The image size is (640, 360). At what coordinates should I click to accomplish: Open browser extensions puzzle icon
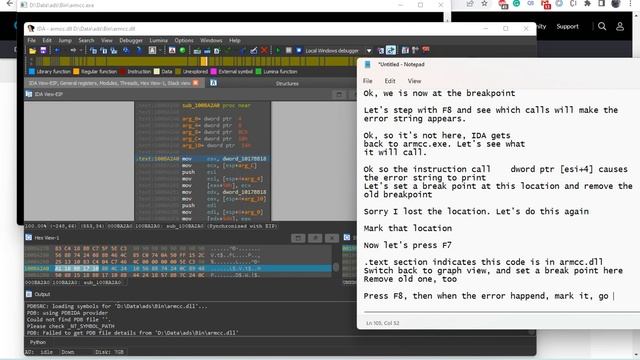click(x=587, y=4)
